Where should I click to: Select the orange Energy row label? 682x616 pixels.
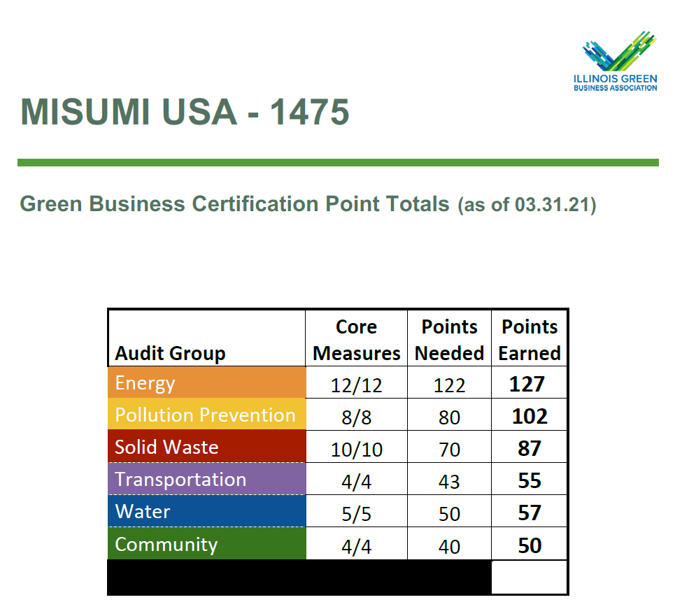pos(207,382)
